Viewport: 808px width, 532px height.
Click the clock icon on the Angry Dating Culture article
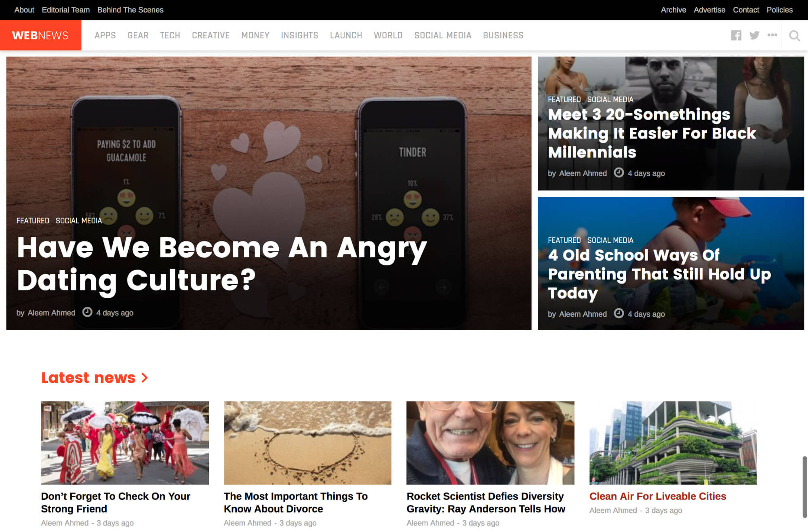tap(87, 312)
